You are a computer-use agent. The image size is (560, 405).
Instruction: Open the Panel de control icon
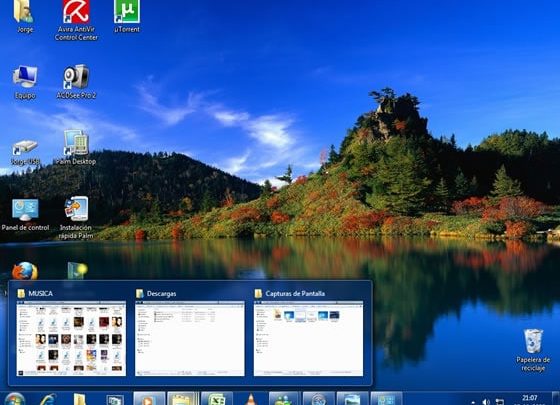pos(25,215)
